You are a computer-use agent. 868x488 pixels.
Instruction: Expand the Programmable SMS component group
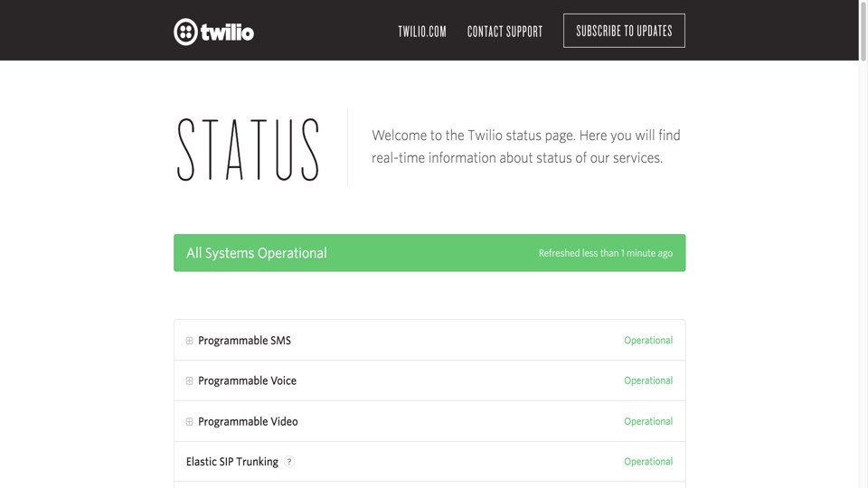pyautogui.click(x=189, y=341)
